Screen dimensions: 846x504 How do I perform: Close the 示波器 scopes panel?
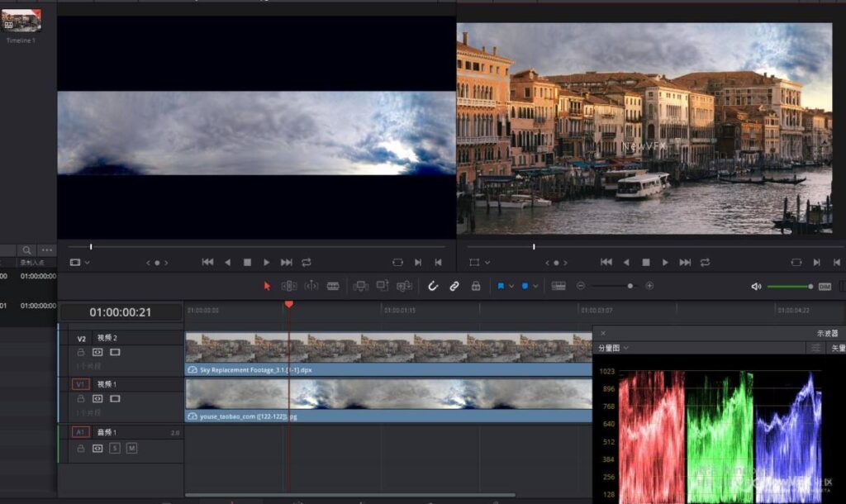click(603, 334)
